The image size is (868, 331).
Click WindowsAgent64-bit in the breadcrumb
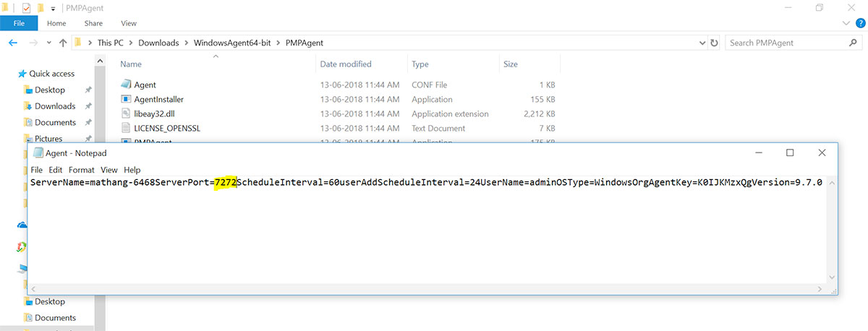pyautogui.click(x=233, y=43)
